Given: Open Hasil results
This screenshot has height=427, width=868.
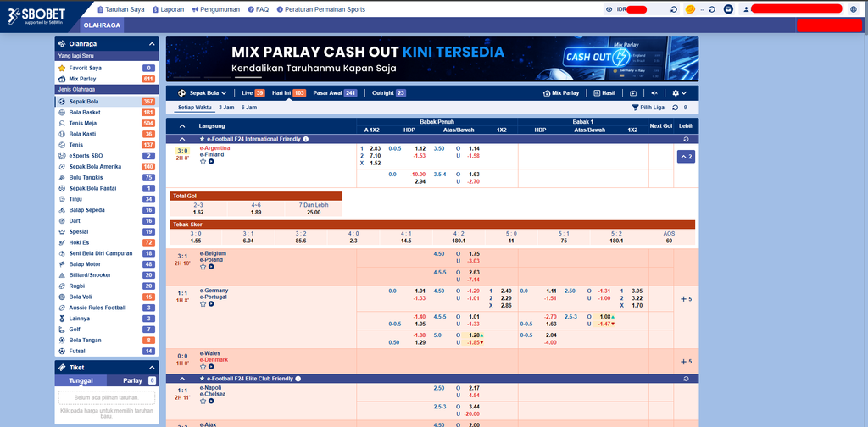Looking at the screenshot, I should pos(604,93).
